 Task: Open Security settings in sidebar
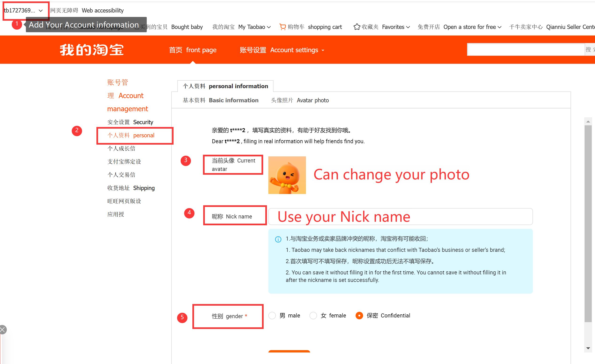130,122
